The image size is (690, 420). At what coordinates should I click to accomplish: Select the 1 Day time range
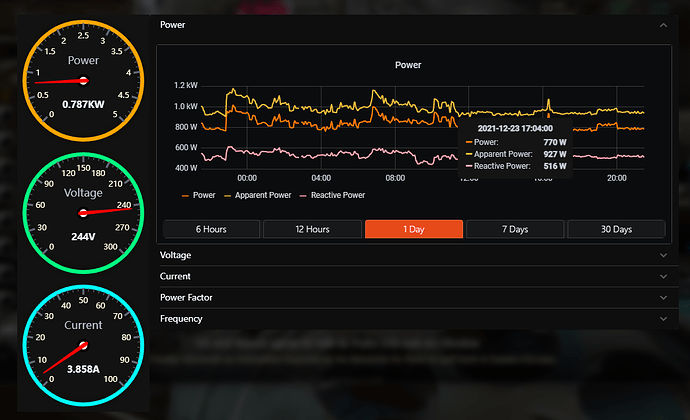(x=413, y=229)
